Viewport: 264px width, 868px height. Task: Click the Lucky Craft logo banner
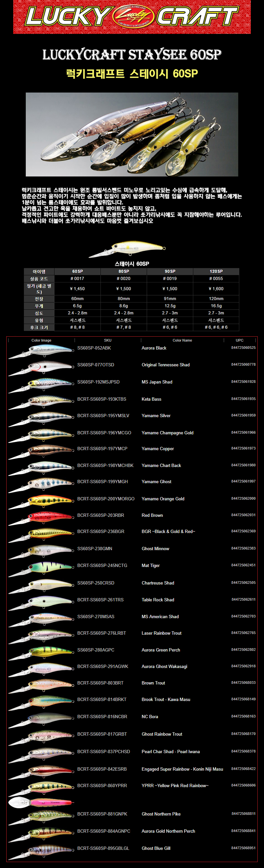[132, 17]
